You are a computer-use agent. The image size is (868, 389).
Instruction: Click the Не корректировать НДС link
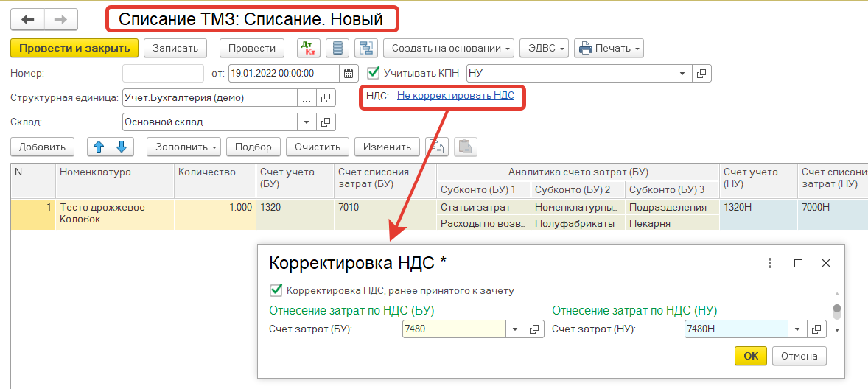455,96
